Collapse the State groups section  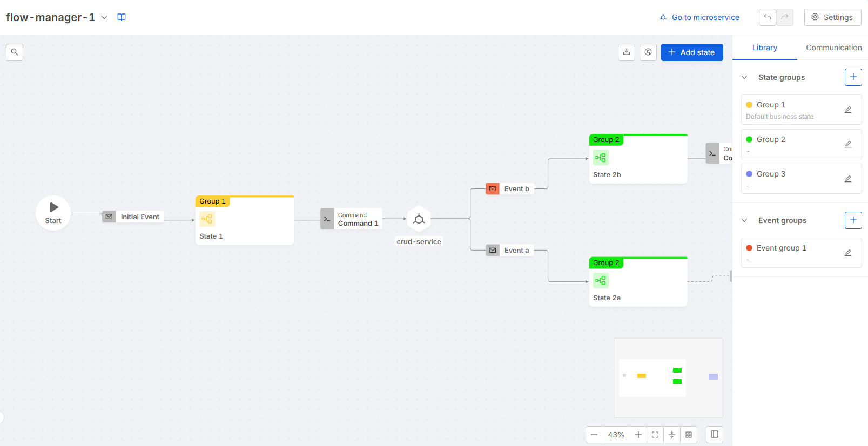(x=744, y=77)
